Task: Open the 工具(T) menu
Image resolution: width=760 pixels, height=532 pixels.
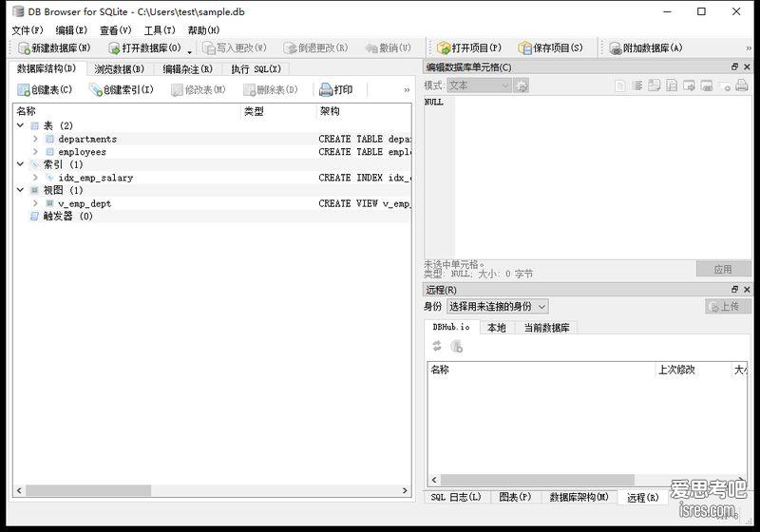Action: tap(160, 30)
